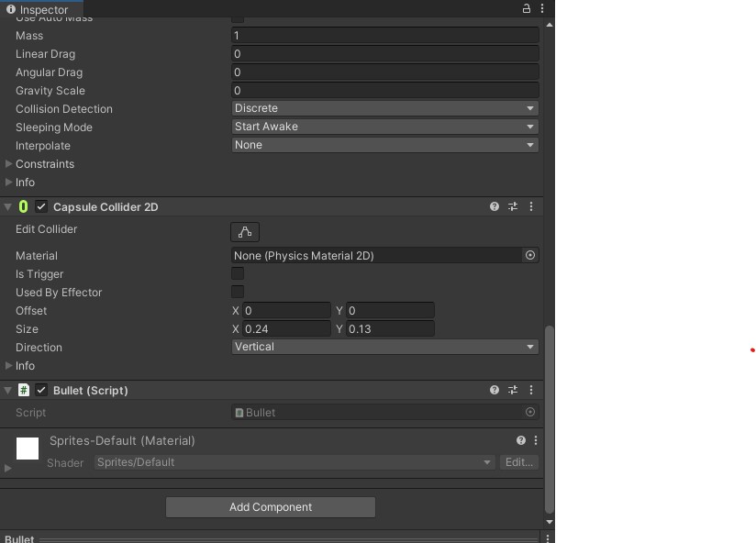Image resolution: width=756 pixels, height=543 pixels.
Task: Click the Capsule Collider 2D component icon
Action: tap(23, 206)
